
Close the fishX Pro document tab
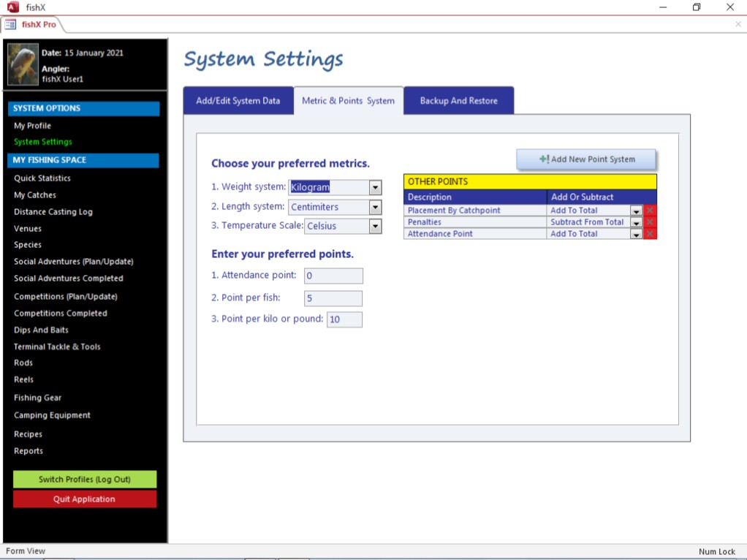point(737,24)
